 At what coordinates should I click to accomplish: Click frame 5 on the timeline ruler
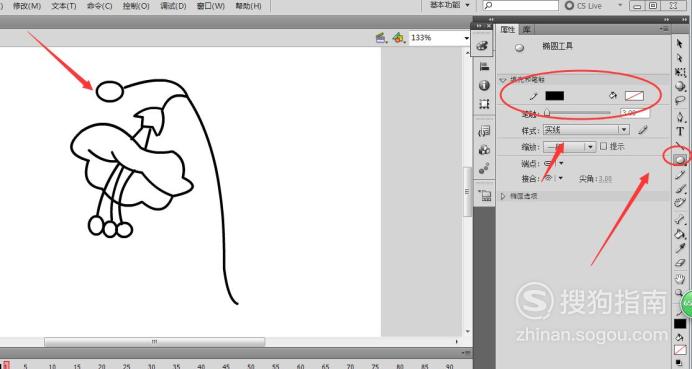(x=25, y=366)
